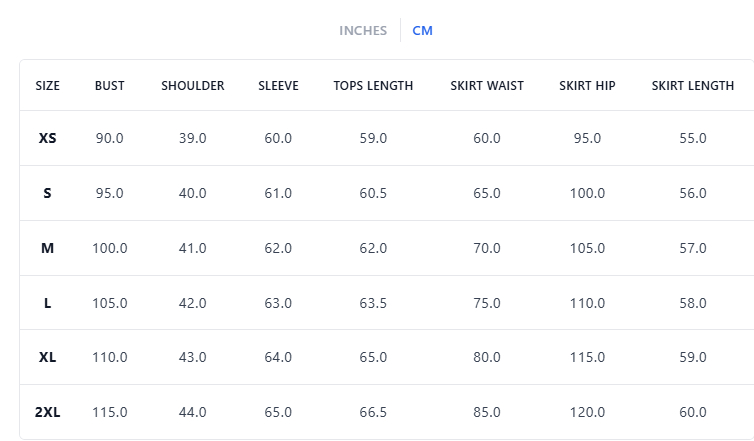The height and width of the screenshot is (441, 754).
Task: Select the M size row label
Action: 48,248
